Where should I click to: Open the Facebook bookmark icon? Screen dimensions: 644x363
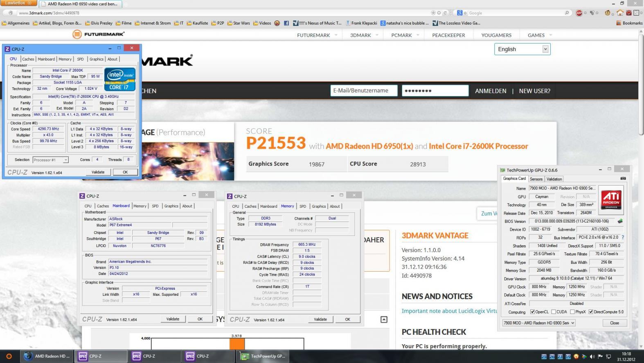pos(286,23)
